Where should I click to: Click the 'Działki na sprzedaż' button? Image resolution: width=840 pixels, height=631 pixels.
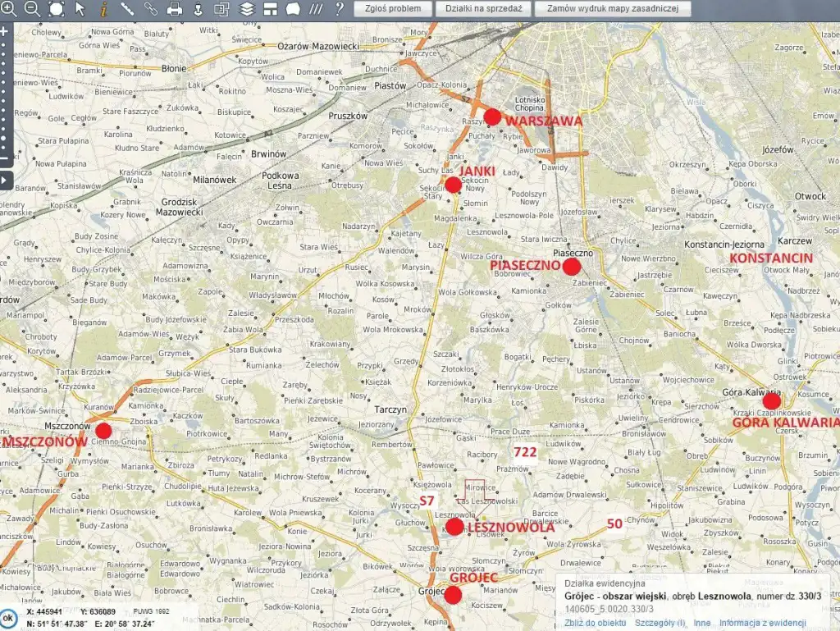pos(482,9)
